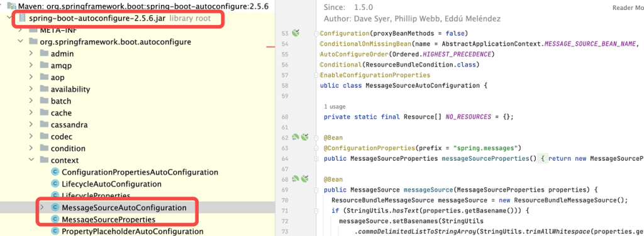644x236 pixels.
Task: Click the Reader Mode label
Action: (628, 8)
